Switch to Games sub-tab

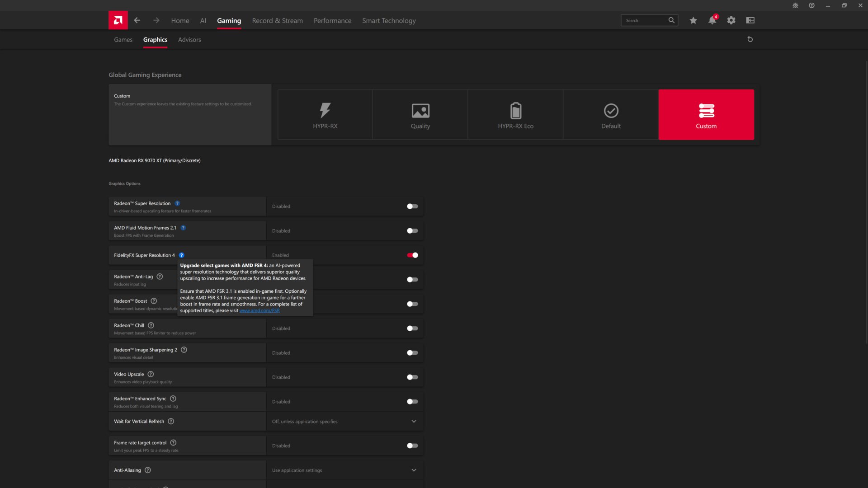[123, 40]
